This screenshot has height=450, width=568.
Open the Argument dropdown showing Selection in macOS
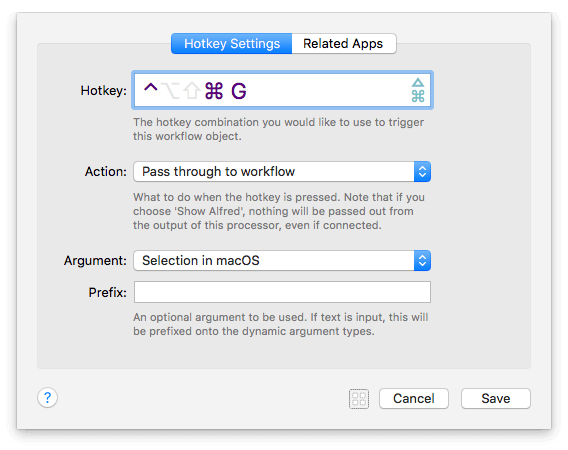click(282, 261)
